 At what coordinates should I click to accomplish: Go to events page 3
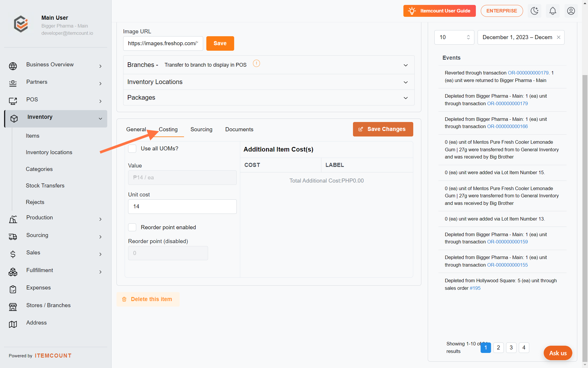point(511,348)
